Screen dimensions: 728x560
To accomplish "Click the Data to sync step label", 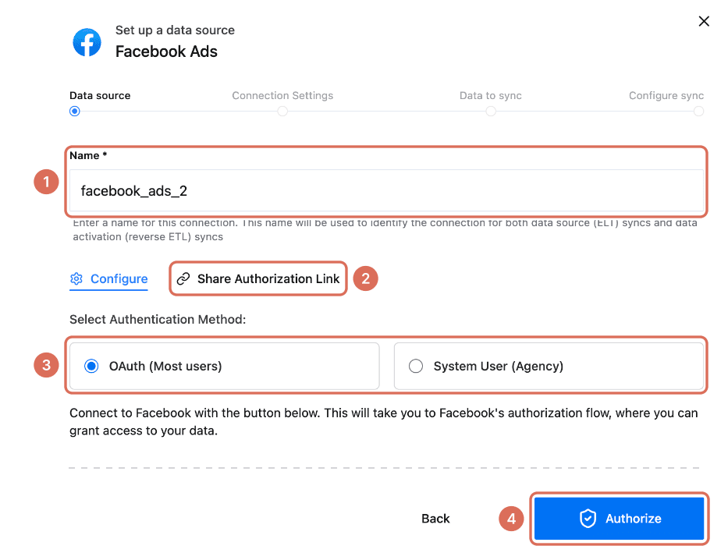I will [491, 96].
